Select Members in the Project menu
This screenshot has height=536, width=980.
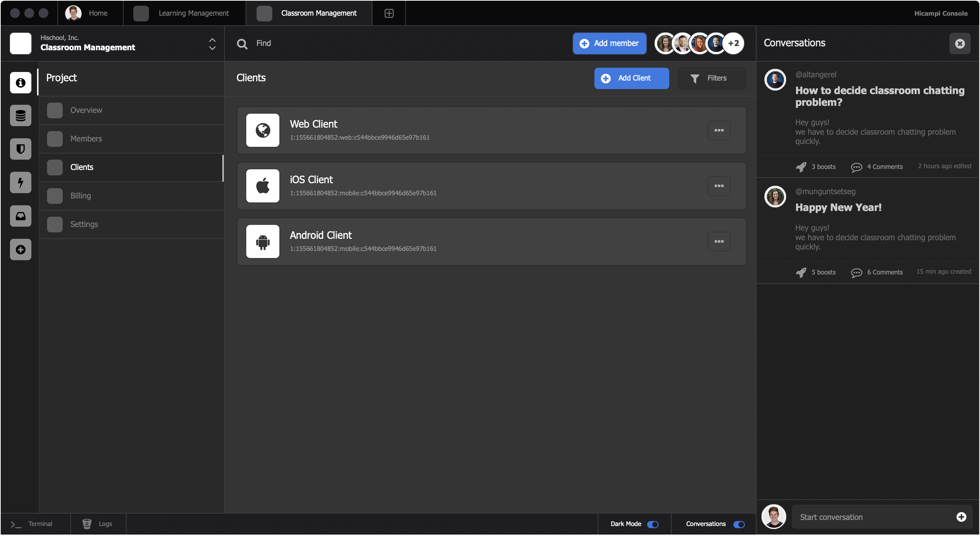tap(86, 139)
